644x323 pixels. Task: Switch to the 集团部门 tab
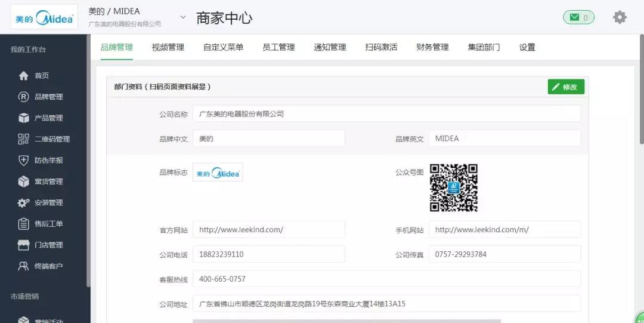pos(484,47)
